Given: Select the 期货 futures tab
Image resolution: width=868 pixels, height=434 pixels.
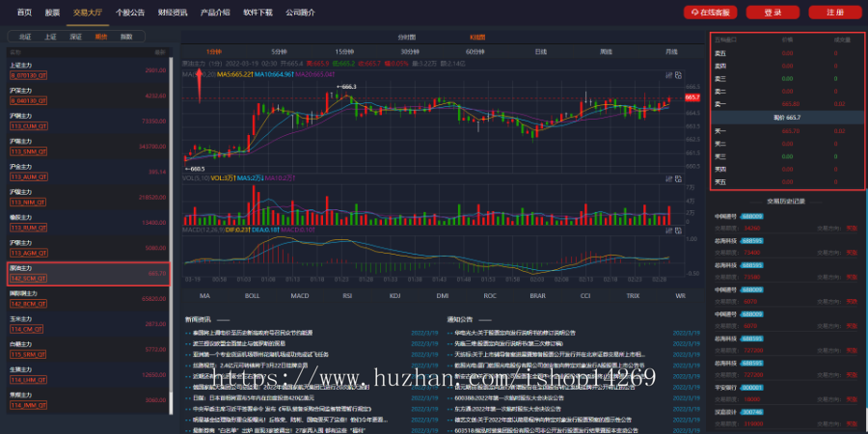Looking at the screenshot, I should point(101,37).
